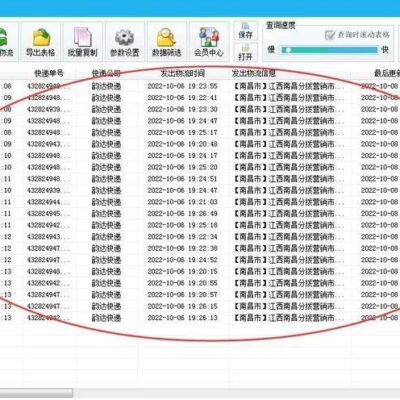
Task: Sort by the 发出物流信息 column header
Action: (x=254, y=73)
